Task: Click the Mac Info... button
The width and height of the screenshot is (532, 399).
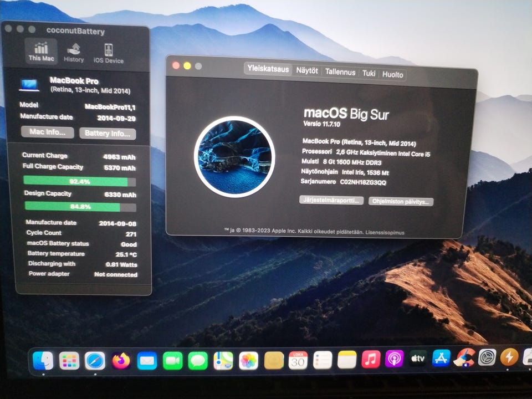Action: point(48,132)
